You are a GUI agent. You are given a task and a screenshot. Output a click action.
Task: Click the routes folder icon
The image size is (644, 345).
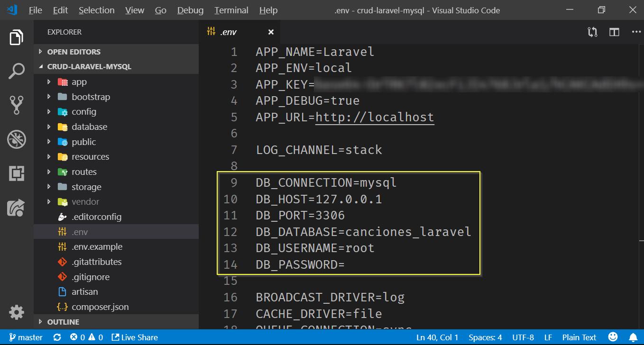point(63,172)
